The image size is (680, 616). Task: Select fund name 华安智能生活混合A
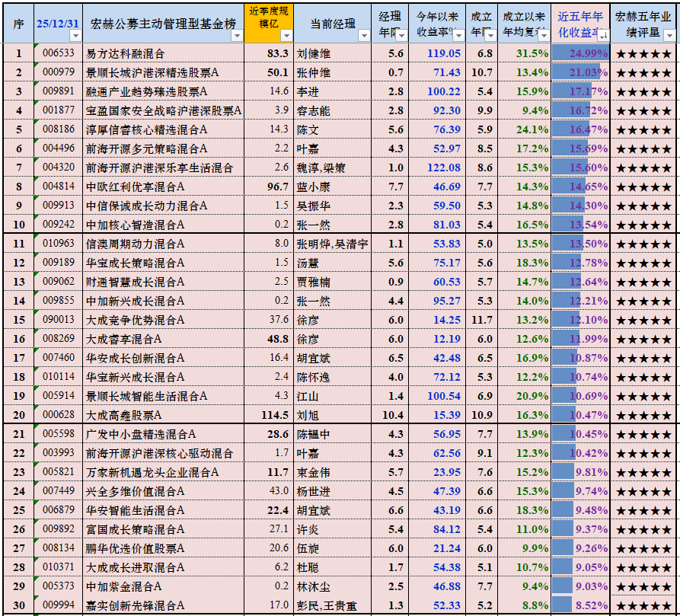point(136,512)
